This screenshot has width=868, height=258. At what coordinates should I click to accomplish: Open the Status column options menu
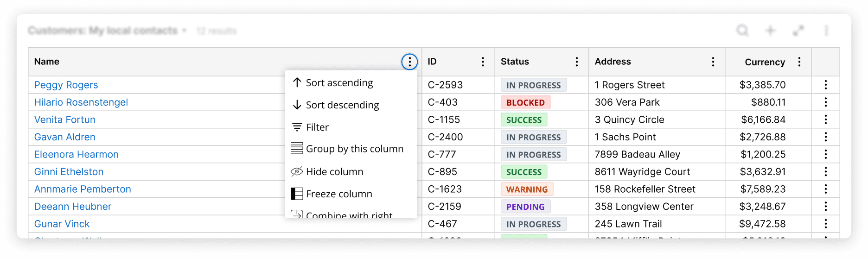click(x=576, y=62)
